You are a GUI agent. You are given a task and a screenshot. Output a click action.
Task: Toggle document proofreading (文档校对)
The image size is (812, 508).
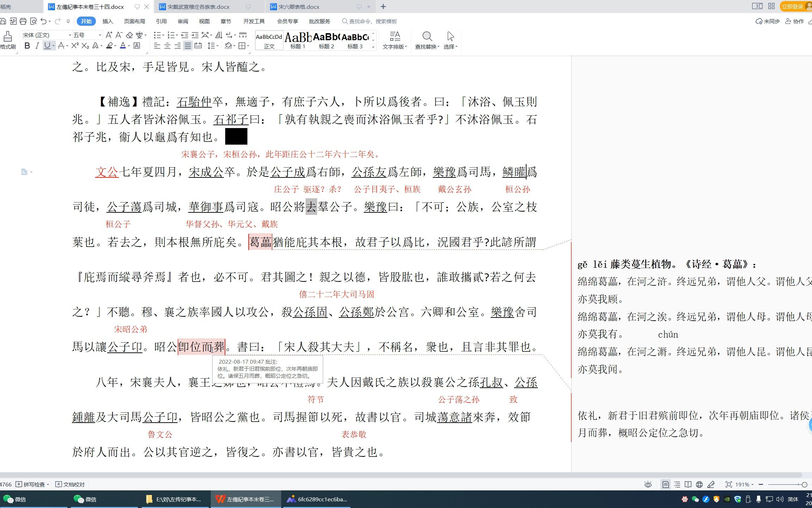(x=70, y=485)
